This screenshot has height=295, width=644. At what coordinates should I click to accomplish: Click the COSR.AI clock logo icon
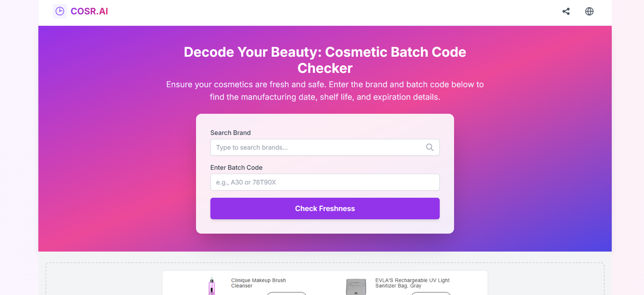click(60, 11)
